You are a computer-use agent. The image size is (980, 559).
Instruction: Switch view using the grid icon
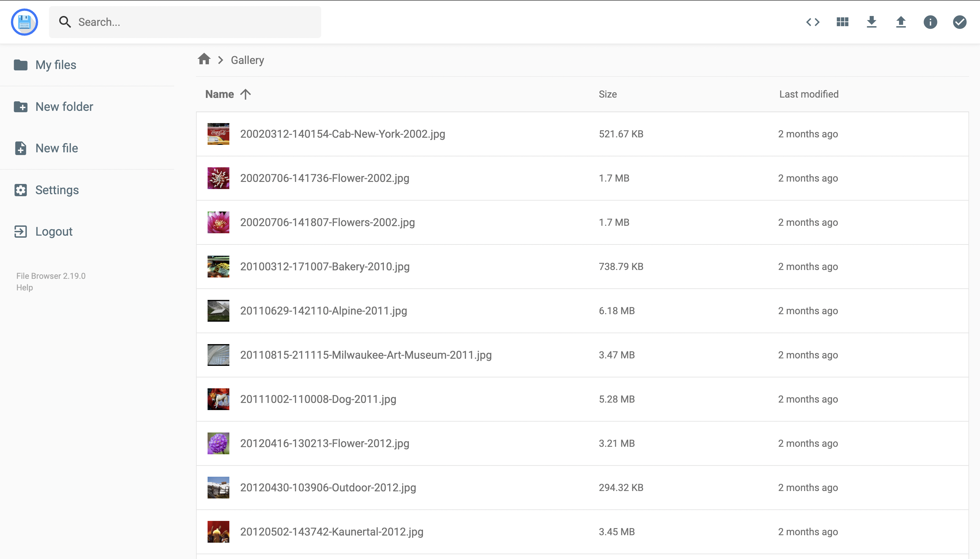tap(842, 22)
